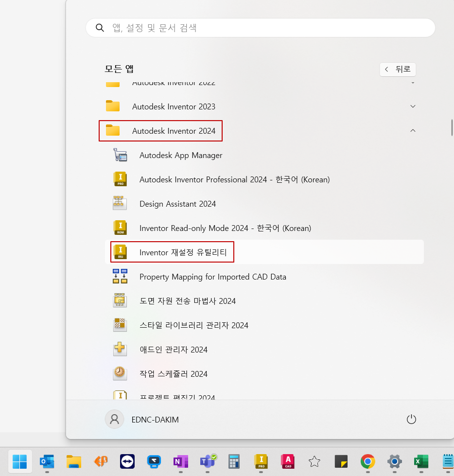The height and width of the screenshot is (476, 454).
Task: Open Microsoft Teams from the taskbar
Action: 208,461
